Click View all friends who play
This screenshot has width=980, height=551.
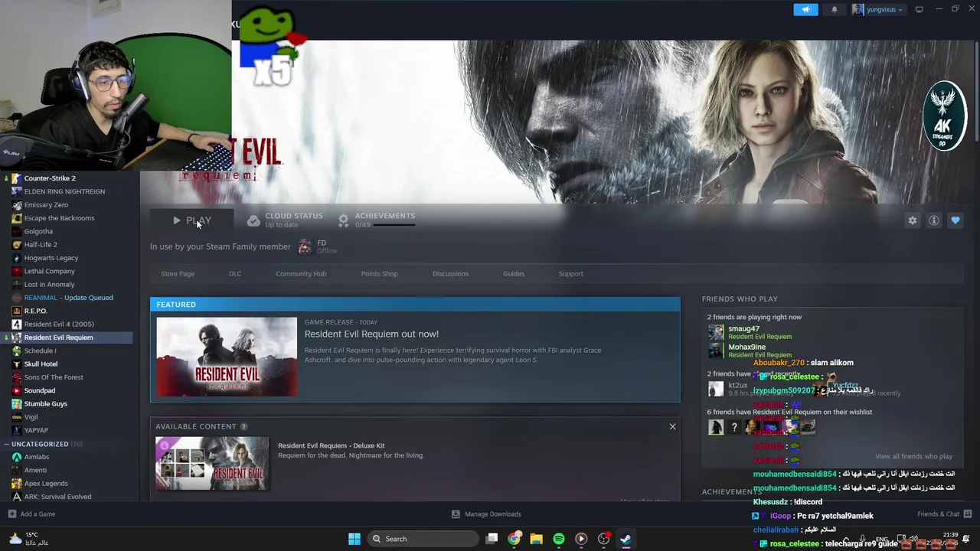(913, 456)
